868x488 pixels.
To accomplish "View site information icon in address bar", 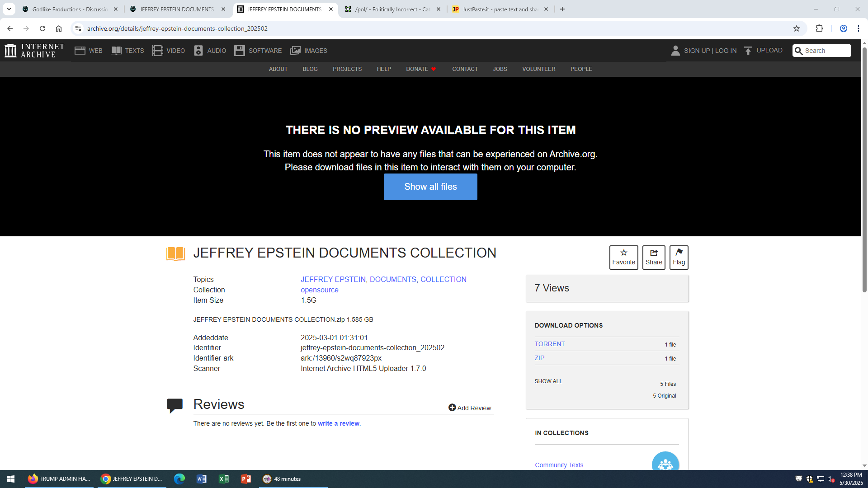I will point(78,28).
